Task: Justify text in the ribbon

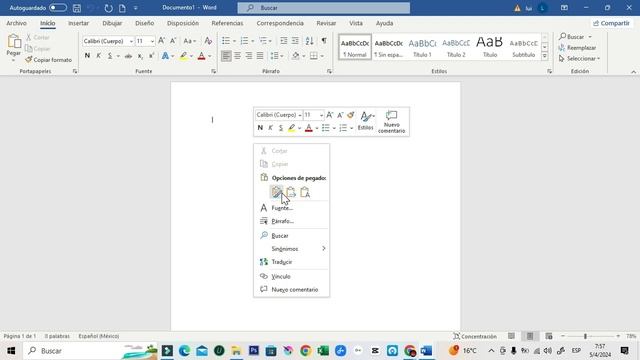Action: pos(260,56)
